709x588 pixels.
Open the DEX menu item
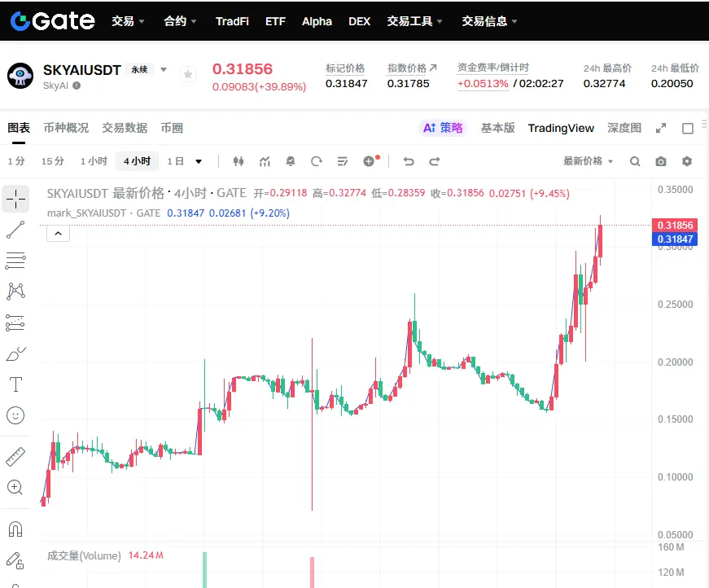point(360,21)
